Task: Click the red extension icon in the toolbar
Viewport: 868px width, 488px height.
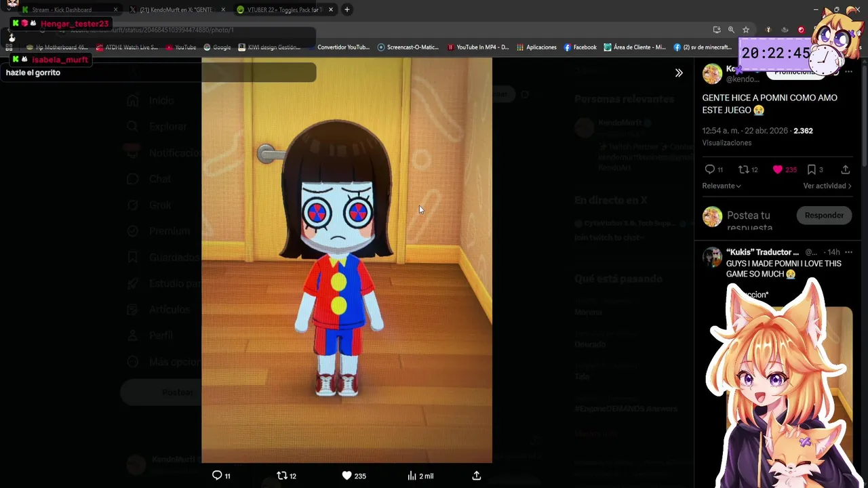Action: coord(801,30)
